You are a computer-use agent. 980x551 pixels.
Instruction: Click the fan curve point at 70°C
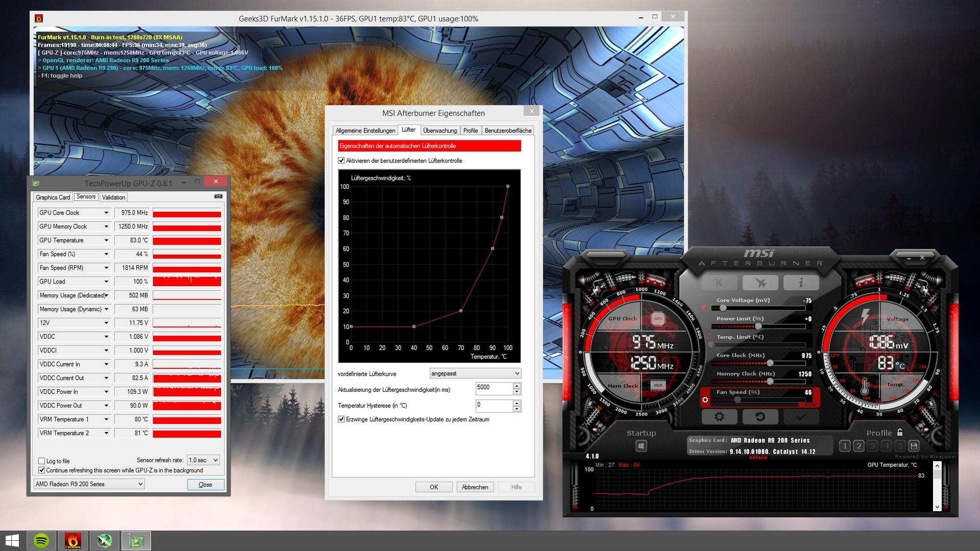click(461, 310)
